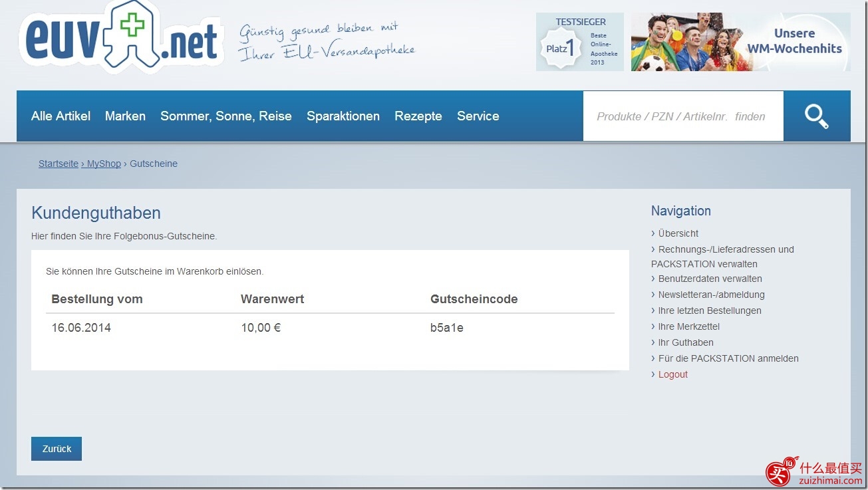Click the Gutscheine breadcrumb text

click(154, 164)
